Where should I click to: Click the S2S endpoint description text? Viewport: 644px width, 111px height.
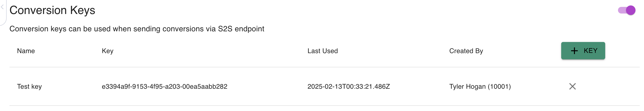point(137,29)
